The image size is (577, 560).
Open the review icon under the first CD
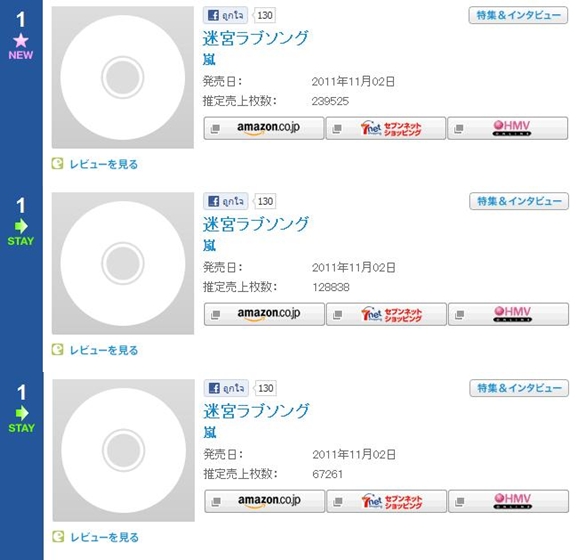(57, 163)
